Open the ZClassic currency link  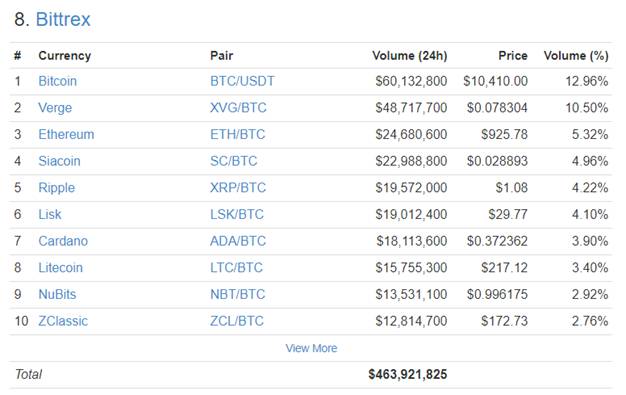tap(63, 321)
